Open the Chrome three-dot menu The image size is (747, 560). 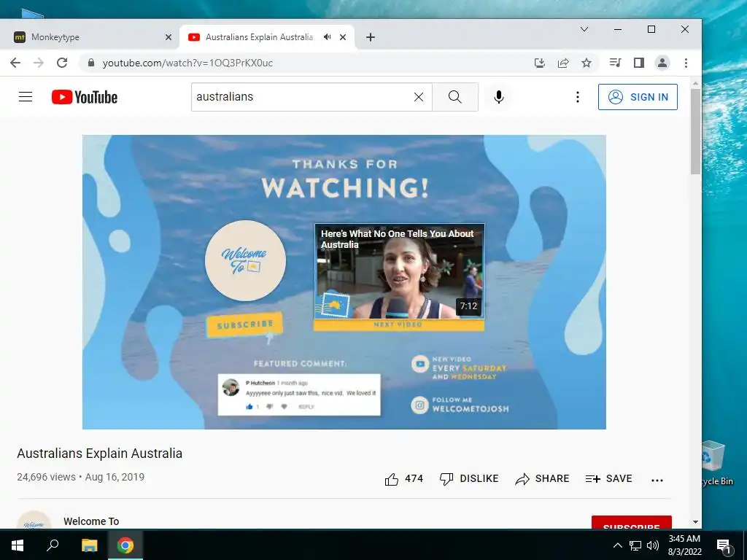pyautogui.click(x=686, y=63)
